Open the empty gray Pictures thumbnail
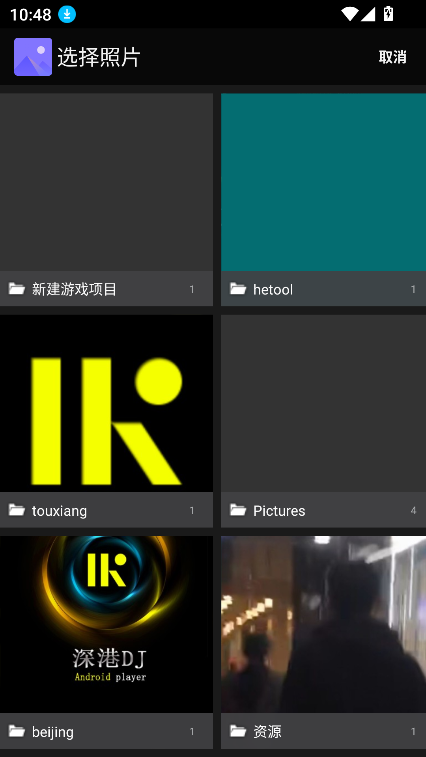This screenshot has width=426, height=757. pyautogui.click(x=324, y=403)
